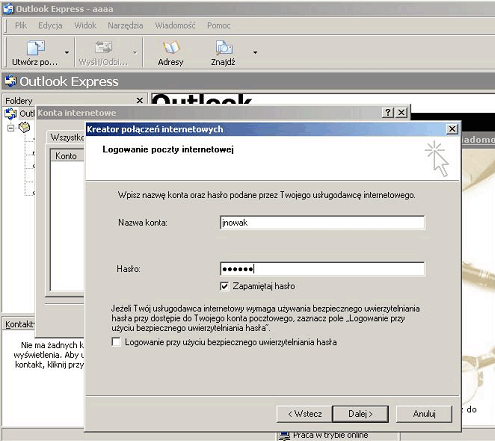Select the local folders icon in tree
495x441 pixels.
pyautogui.click(x=24, y=127)
